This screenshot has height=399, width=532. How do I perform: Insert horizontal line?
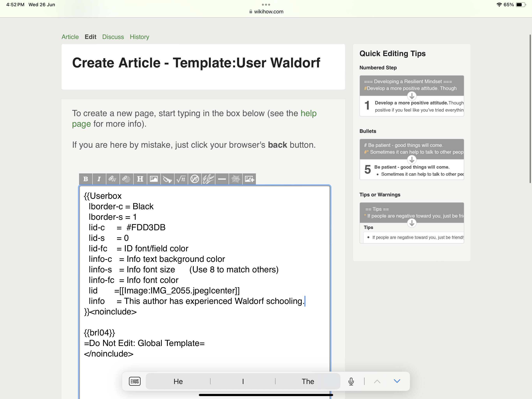coord(222,179)
